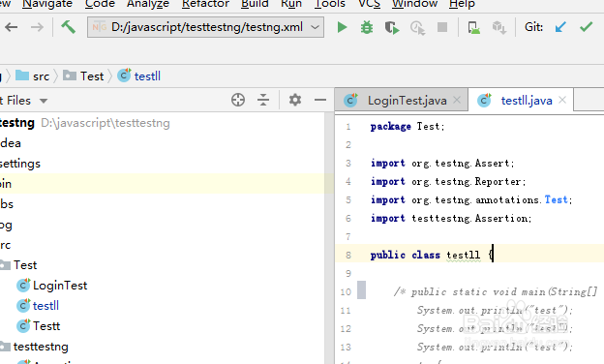
Task: Click the gutter marker on line 10
Action: coord(361,290)
